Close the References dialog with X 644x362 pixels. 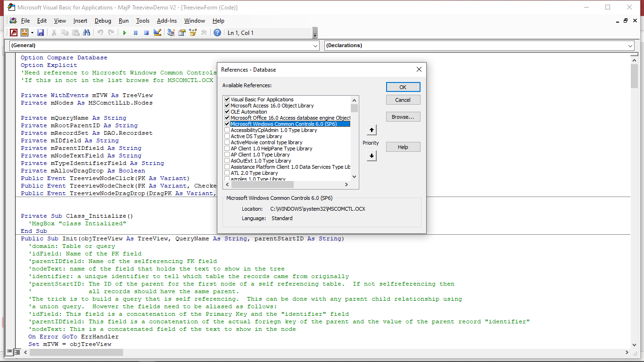419,69
